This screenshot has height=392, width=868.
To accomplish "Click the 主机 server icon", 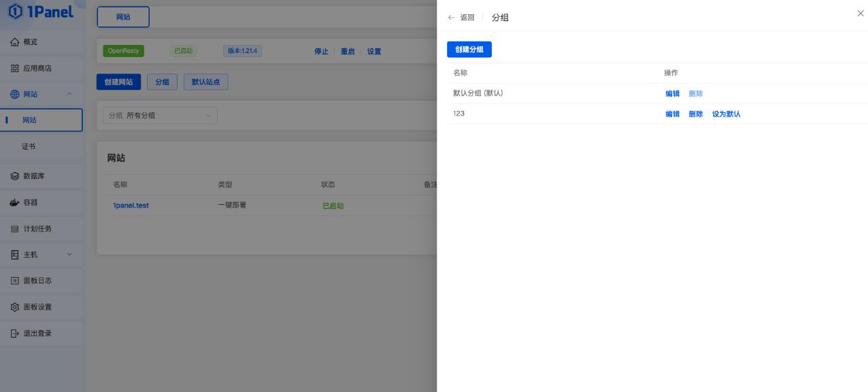I will [15, 255].
